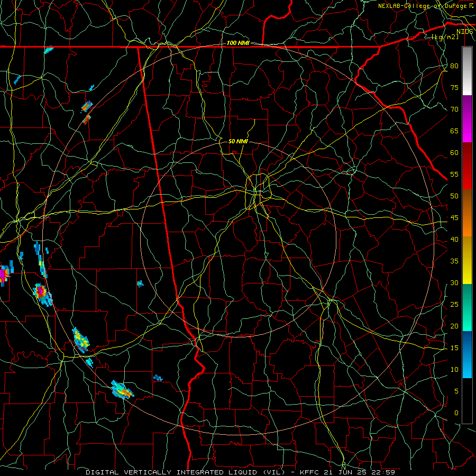476x476 pixels.
Task: Click the scale value 65
Action: click(454, 131)
